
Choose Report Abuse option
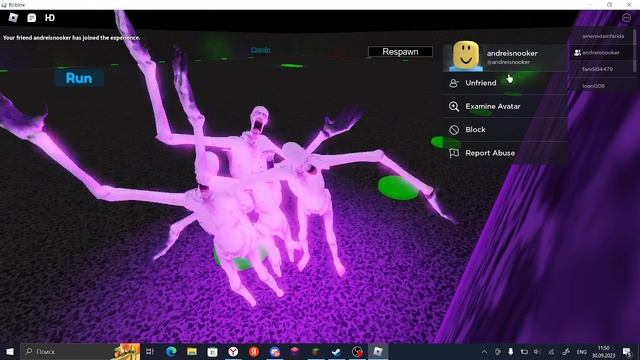[505, 153]
